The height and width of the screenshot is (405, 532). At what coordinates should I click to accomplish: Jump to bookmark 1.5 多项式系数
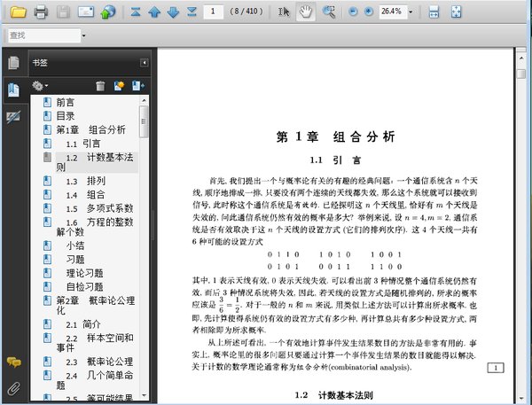(x=99, y=208)
